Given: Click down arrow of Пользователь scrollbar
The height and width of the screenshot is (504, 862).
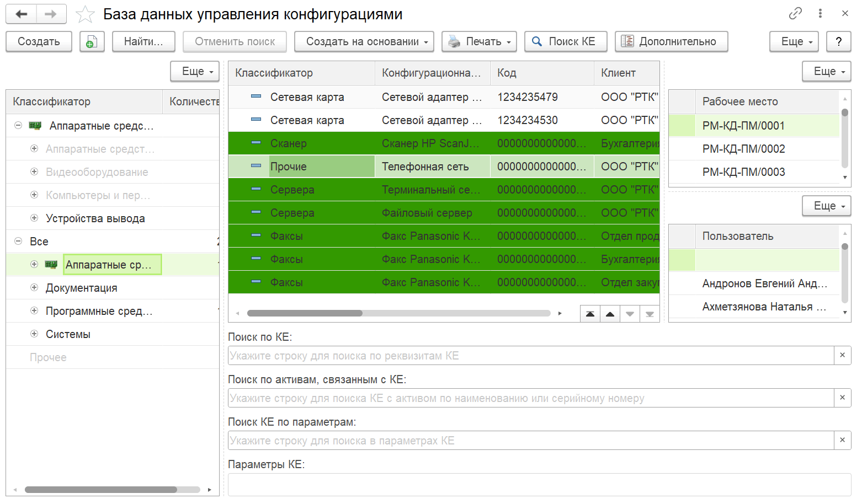Looking at the screenshot, I should point(845,312).
